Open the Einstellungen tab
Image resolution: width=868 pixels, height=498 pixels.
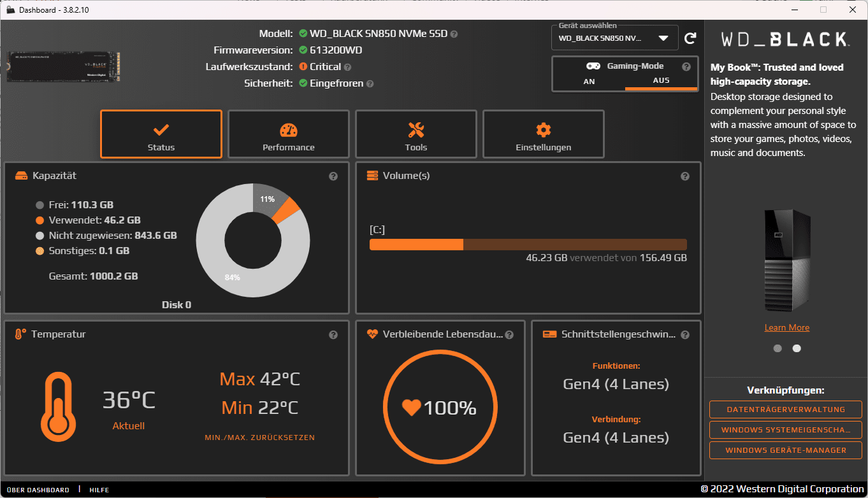click(x=544, y=134)
